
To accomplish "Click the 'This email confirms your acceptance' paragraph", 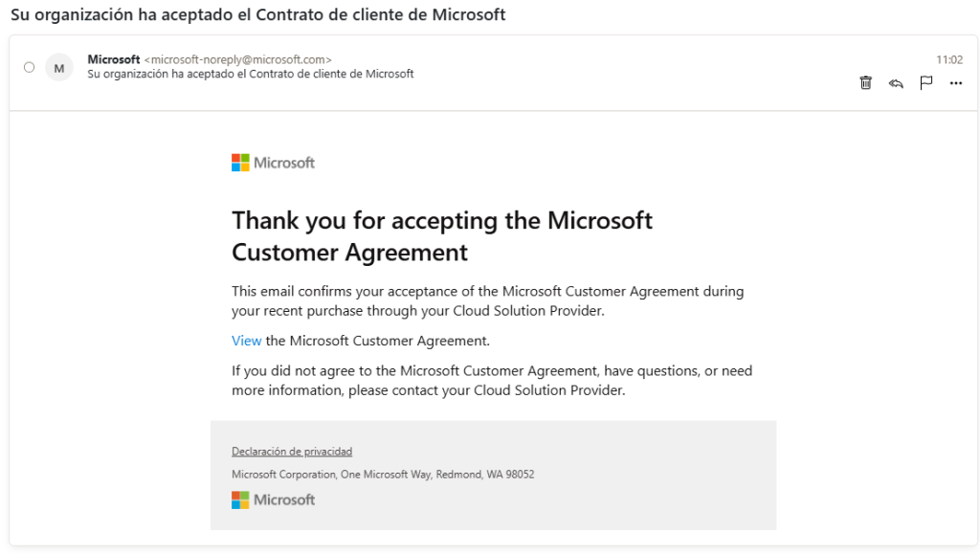I will click(487, 300).
